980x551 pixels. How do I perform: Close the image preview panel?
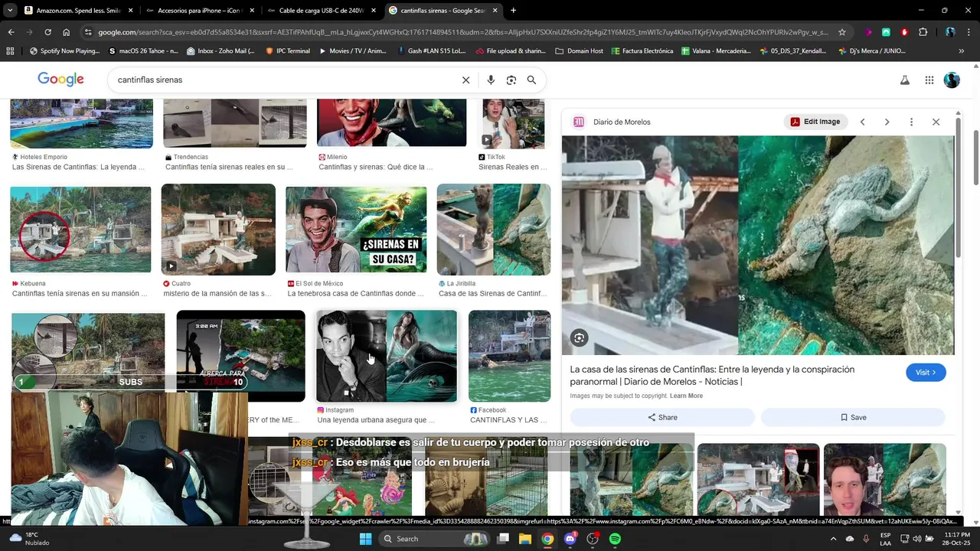pos(936,122)
